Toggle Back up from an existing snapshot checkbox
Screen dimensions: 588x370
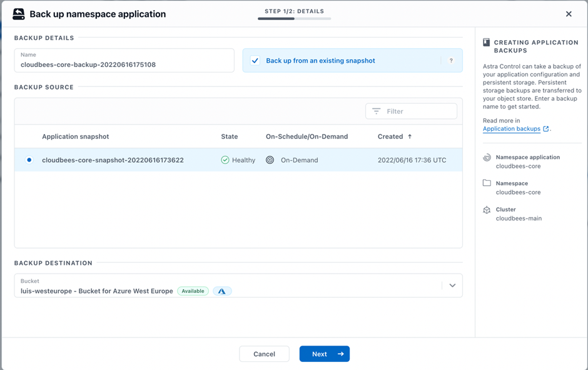[x=255, y=61]
